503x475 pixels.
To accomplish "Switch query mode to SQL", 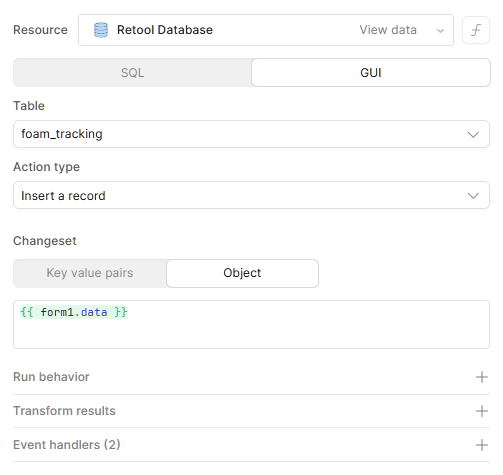I will (132, 73).
